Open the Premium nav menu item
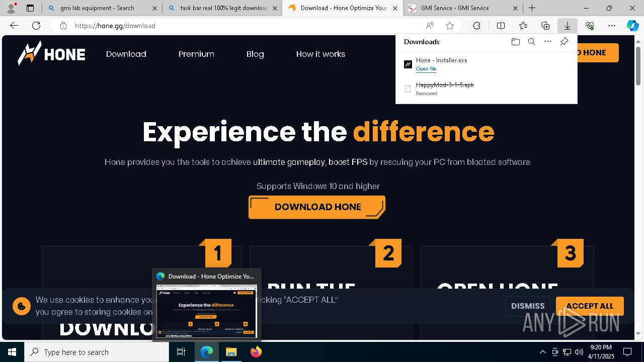644x362 pixels. (196, 54)
